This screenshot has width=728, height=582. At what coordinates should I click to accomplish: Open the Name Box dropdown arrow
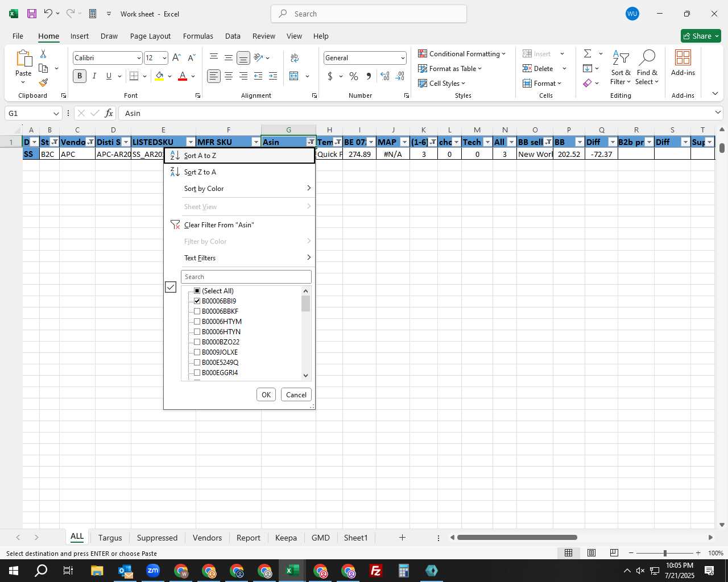tap(56, 113)
